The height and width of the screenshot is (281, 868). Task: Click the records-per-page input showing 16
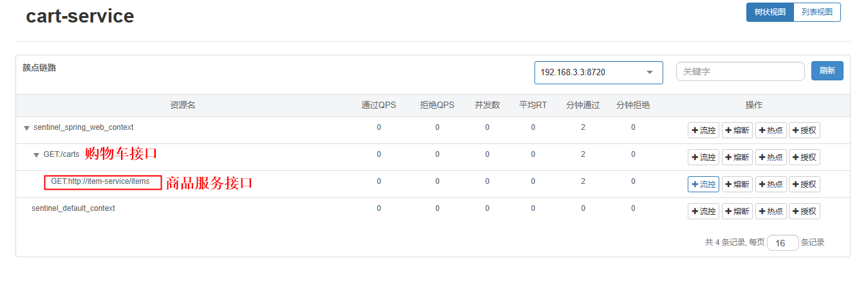coord(782,243)
